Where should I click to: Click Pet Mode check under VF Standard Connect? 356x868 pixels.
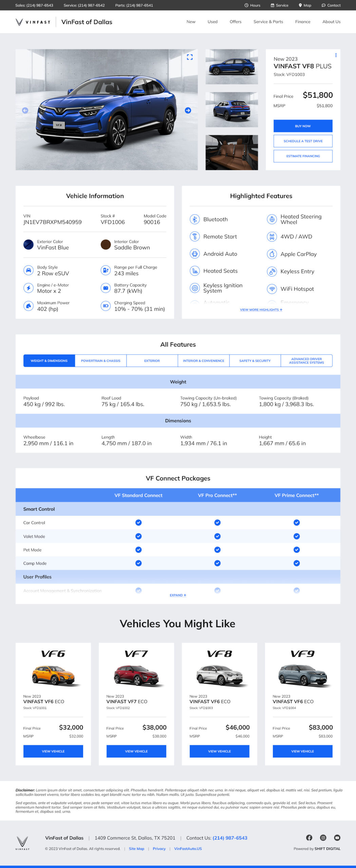pyautogui.click(x=138, y=550)
